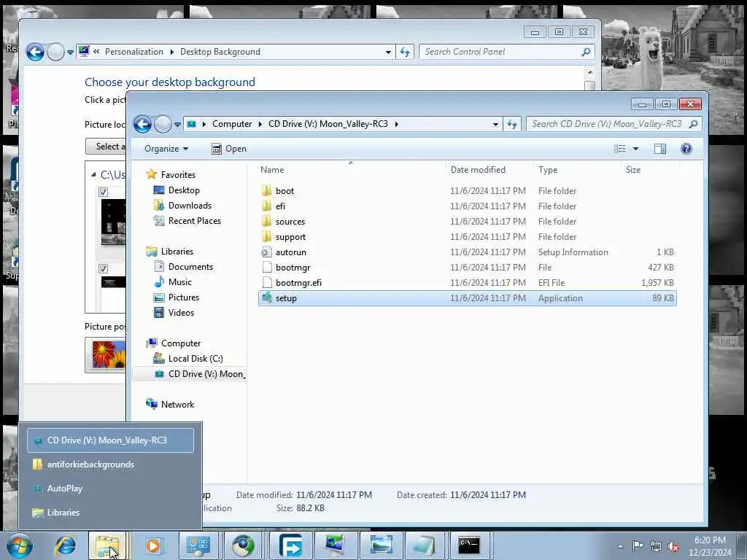Image resolution: width=747 pixels, height=560 pixels.
Task: Click CD Drive (V:) Moon_Valley-RC3 breadcrumb
Action: click(328, 124)
